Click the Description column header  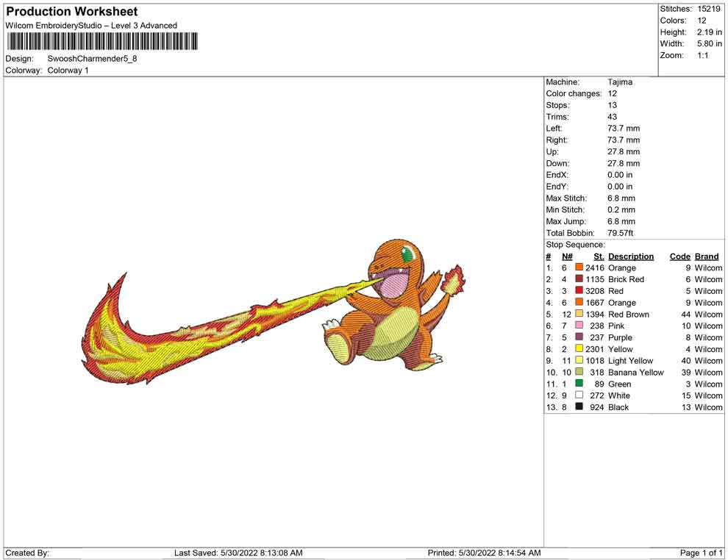pyautogui.click(x=630, y=256)
